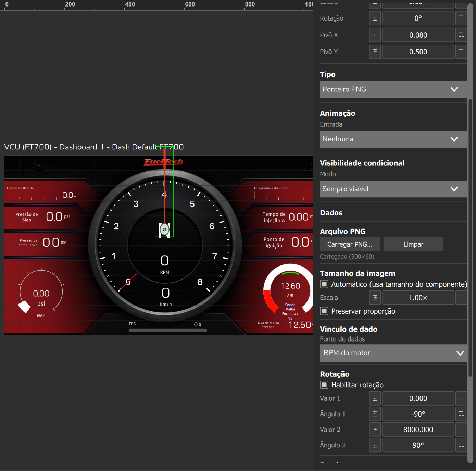Click left-arrow icon in the Ângulo 2 row
The width and height of the screenshot is (476, 471).
(x=375, y=445)
